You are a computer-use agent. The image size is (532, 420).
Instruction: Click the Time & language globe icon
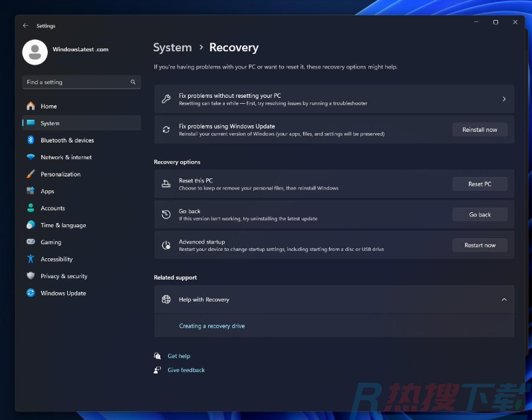point(31,225)
